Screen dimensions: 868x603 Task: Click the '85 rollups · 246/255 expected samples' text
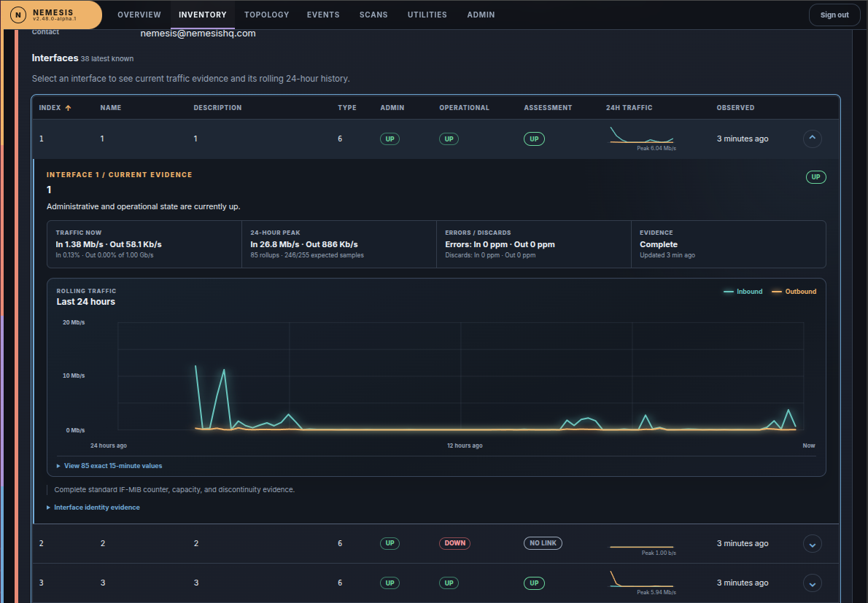pyautogui.click(x=307, y=256)
